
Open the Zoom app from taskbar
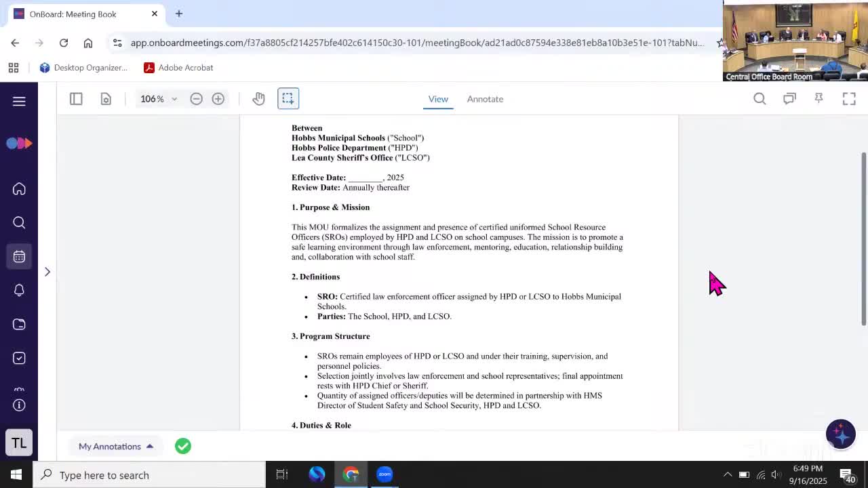point(384,474)
